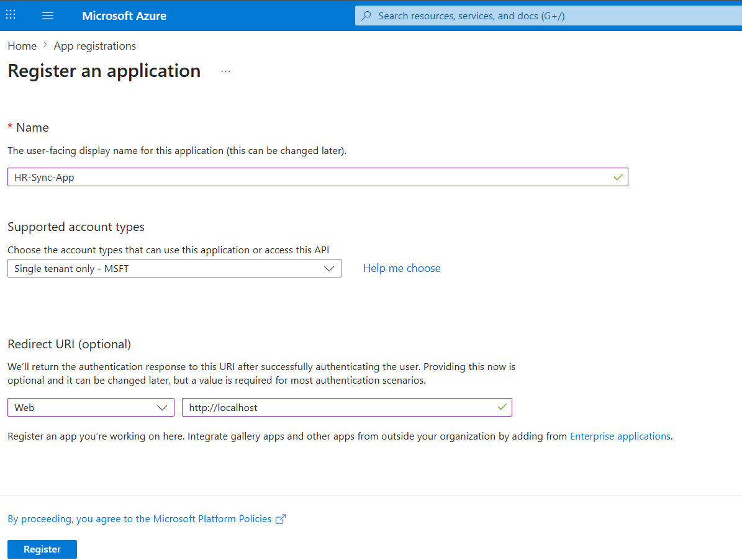The width and height of the screenshot is (742, 560).
Task: Open the portal hamburger menu
Action: pyautogui.click(x=48, y=16)
